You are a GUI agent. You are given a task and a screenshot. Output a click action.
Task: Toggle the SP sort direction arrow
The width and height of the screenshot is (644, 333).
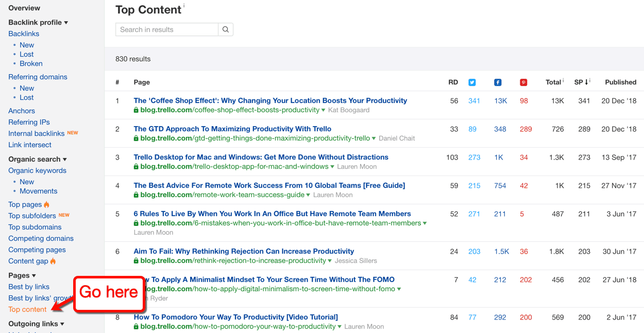[586, 82]
